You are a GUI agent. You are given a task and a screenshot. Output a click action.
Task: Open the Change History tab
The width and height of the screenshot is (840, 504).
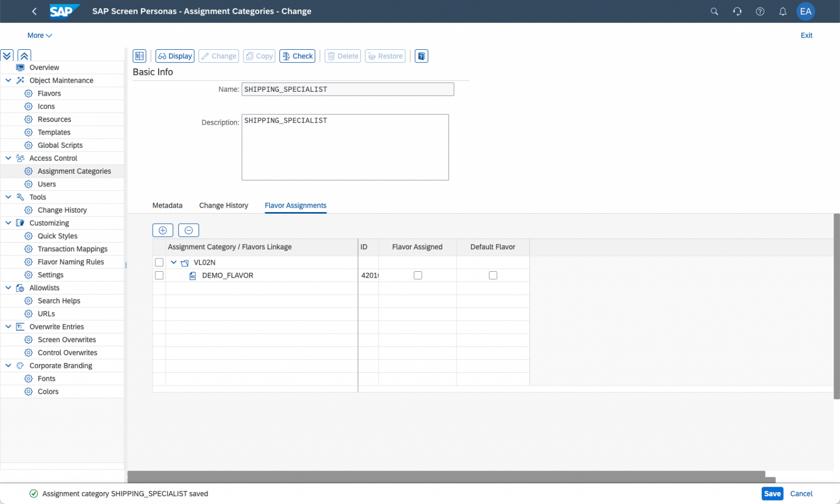tap(223, 205)
